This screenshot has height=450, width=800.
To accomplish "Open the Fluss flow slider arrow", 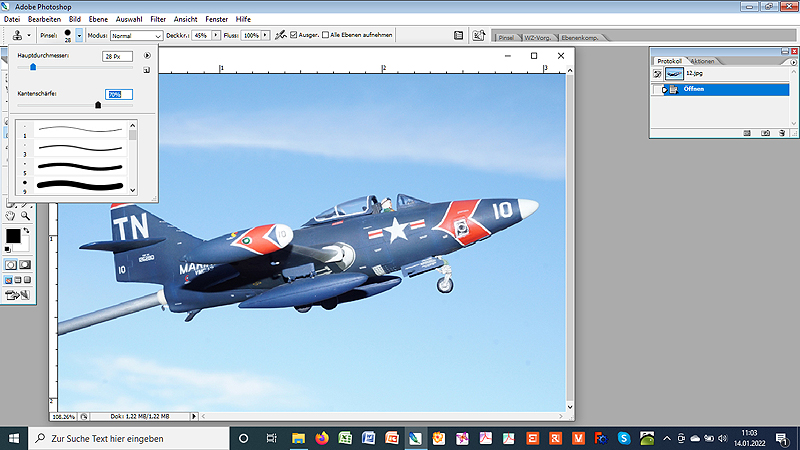I will click(265, 35).
